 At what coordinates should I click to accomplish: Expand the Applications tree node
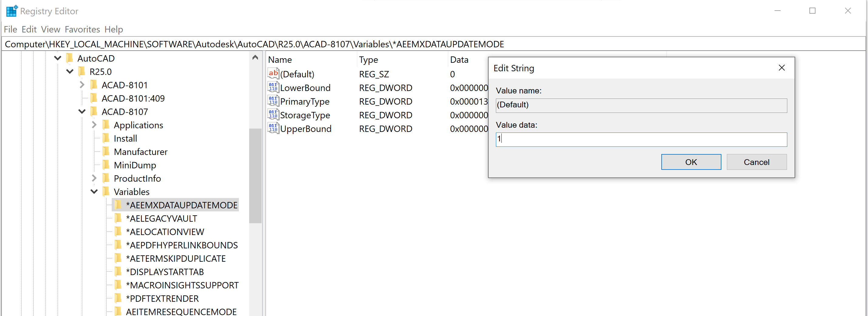pos(94,125)
